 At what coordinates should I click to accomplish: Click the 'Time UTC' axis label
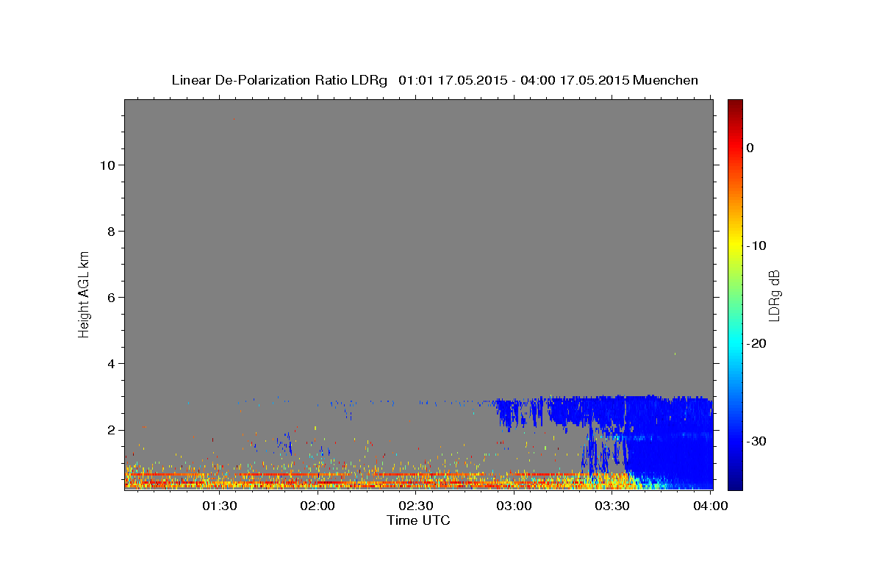tap(418, 520)
